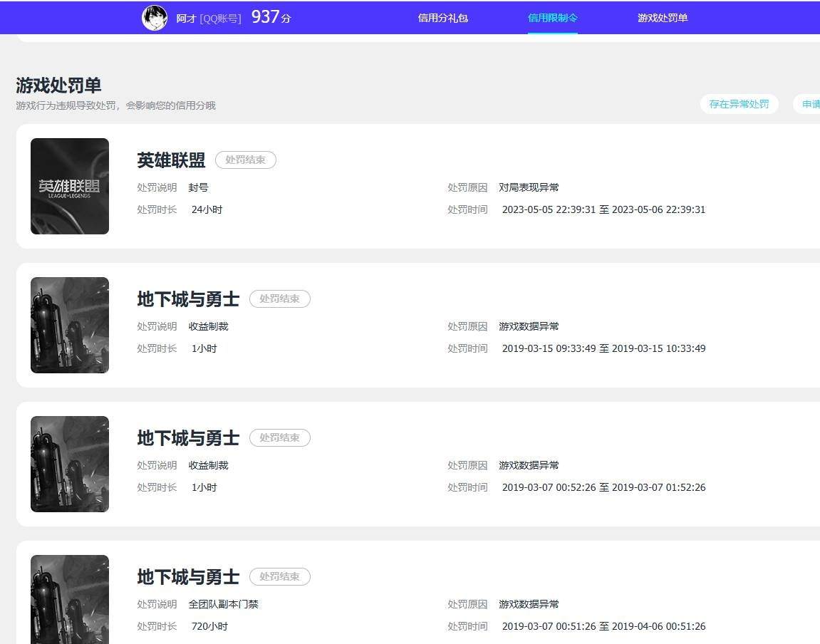
Task: Select the 英雄联盟 title text
Action: pyautogui.click(x=171, y=160)
